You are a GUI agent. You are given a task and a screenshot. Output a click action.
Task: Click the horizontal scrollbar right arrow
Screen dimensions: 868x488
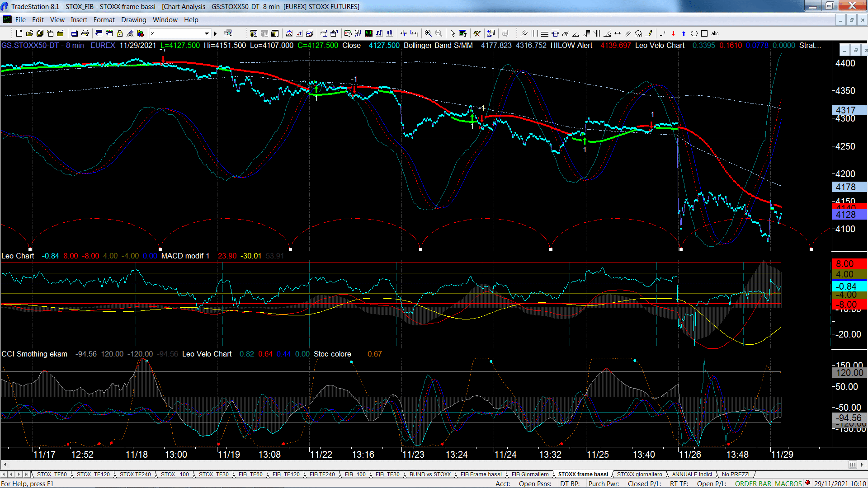click(863, 465)
